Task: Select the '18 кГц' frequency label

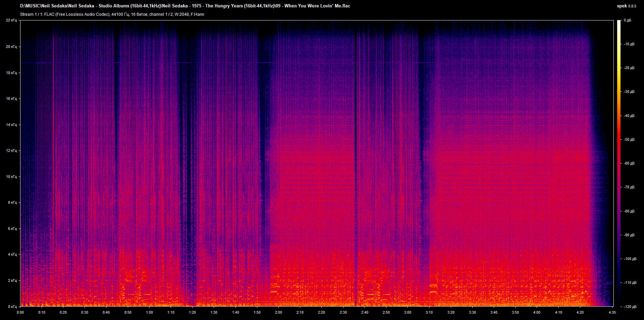Action: tap(11, 73)
